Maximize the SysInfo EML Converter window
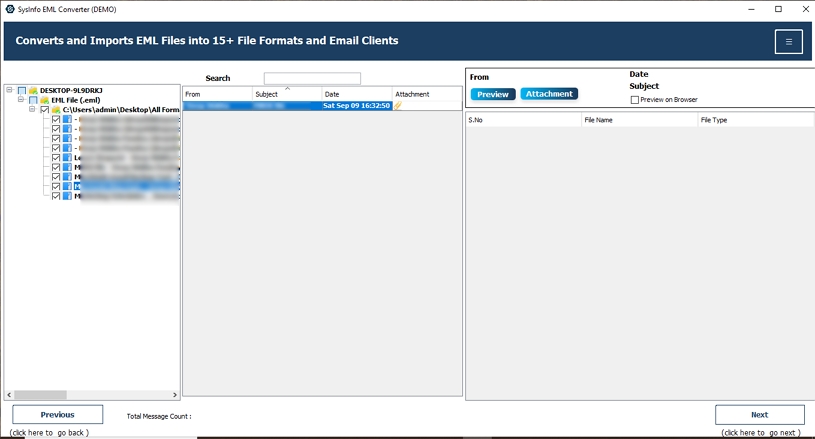 [x=778, y=9]
